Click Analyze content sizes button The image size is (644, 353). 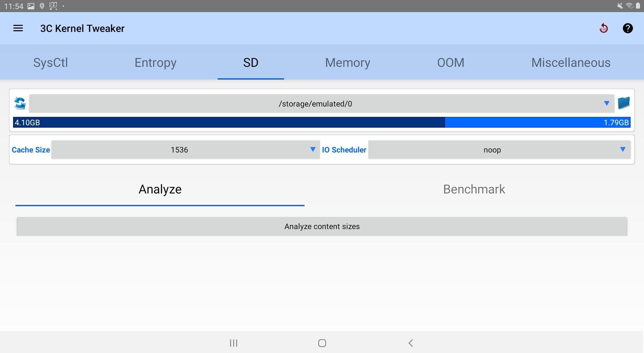click(322, 226)
